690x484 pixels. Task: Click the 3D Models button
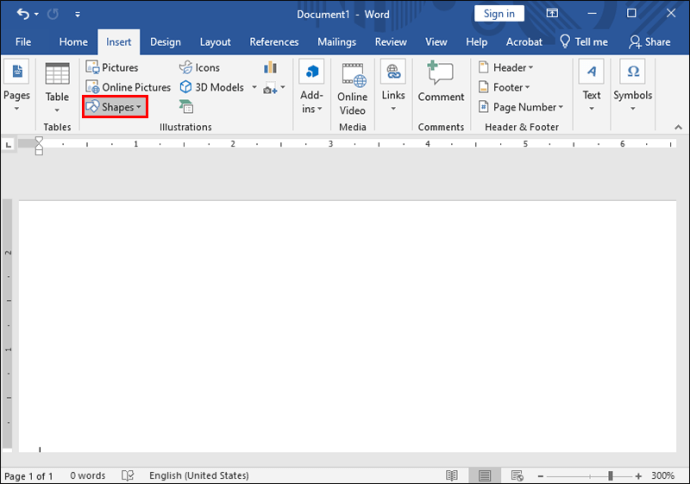(x=212, y=87)
